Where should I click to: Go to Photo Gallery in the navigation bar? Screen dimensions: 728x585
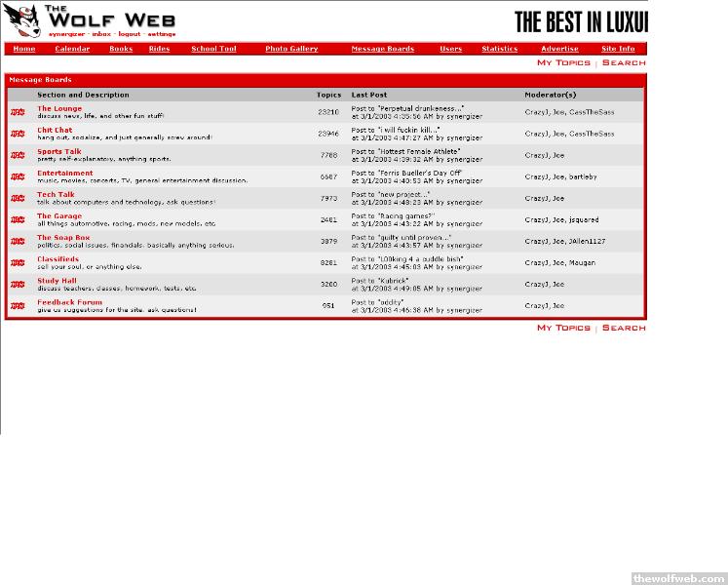(x=291, y=49)
